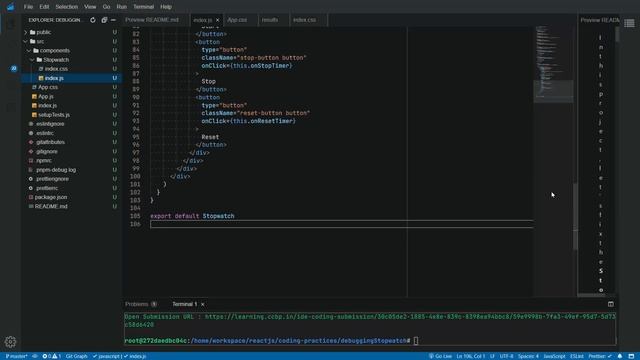Open the Help menu
Image resolution: width=640 pixels, height=360 pixels.
click(x=166, y=7)
